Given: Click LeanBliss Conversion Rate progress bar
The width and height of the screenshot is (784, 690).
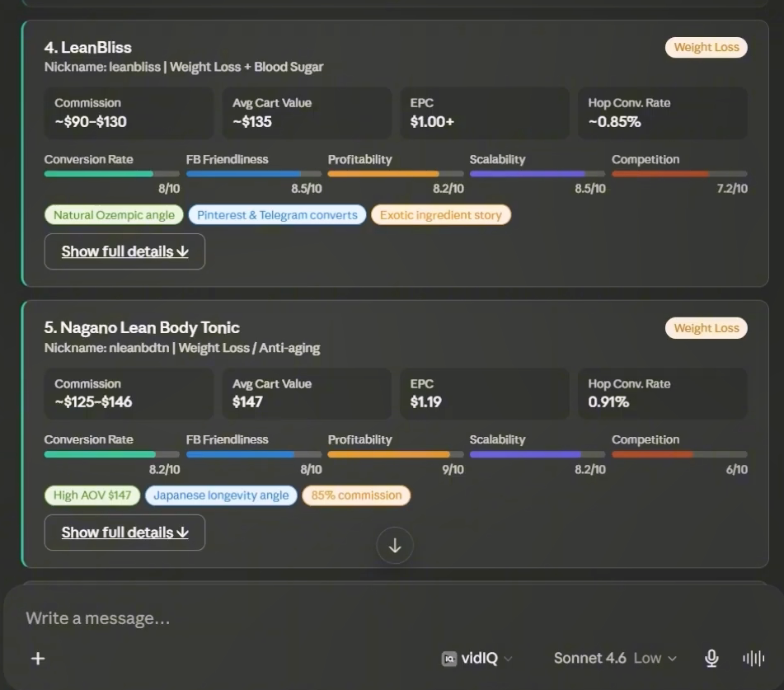Looking at the screenshot, I should [112, 174].
